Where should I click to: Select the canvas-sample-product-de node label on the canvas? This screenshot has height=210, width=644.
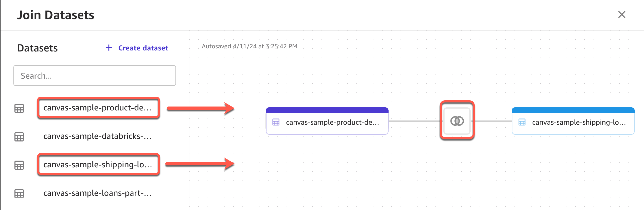[332, 122]
